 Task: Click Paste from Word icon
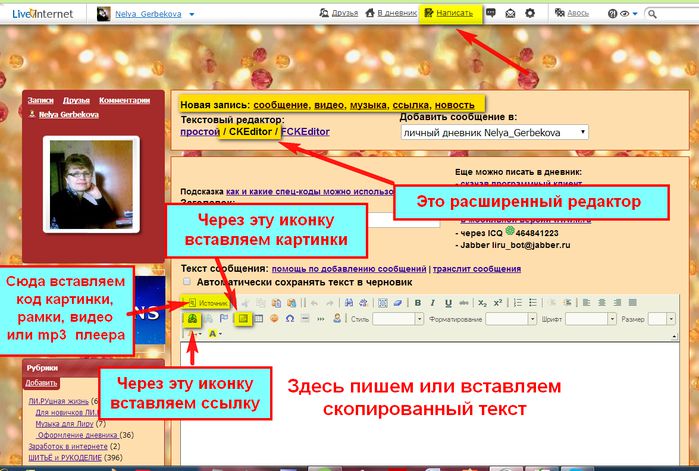(292, 303)
